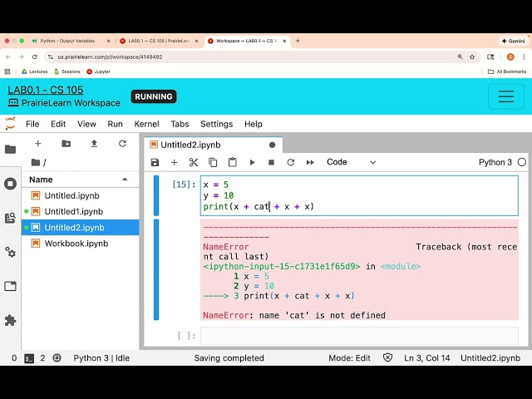Click the trusted notebook shield icon
532x399 pixels.
click(x=387, y=357)
